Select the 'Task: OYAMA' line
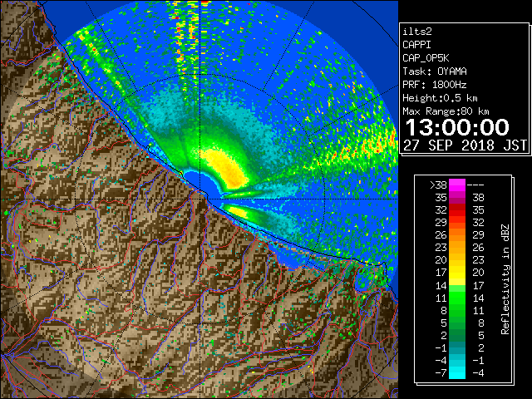Screen dimensions: 532x399 (435, 71)
